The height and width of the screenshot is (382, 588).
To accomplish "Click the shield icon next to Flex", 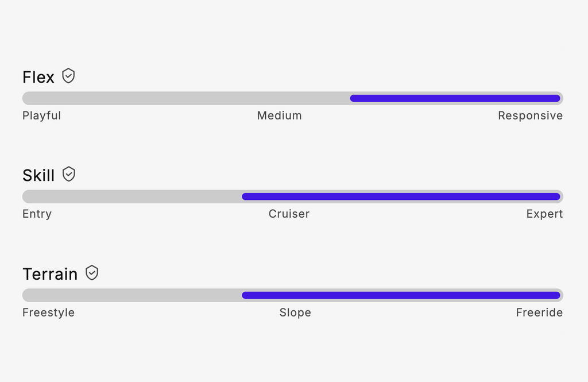I will point(68,76).
